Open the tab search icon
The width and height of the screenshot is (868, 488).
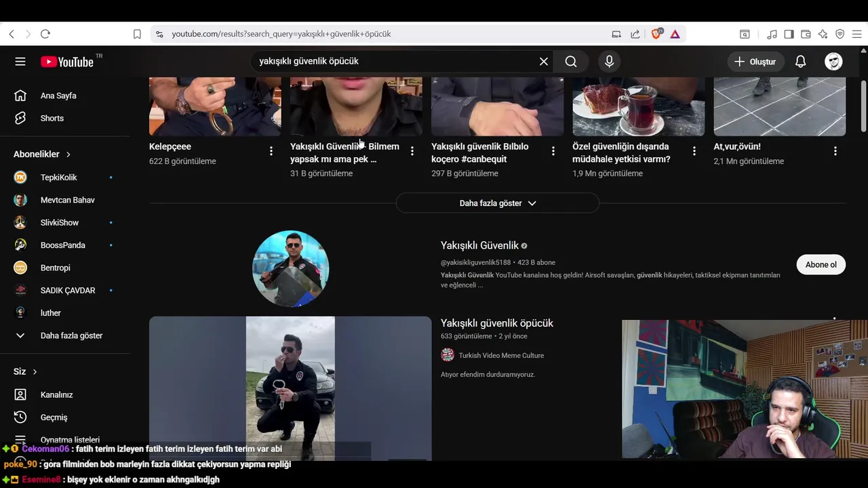point(745,34)
